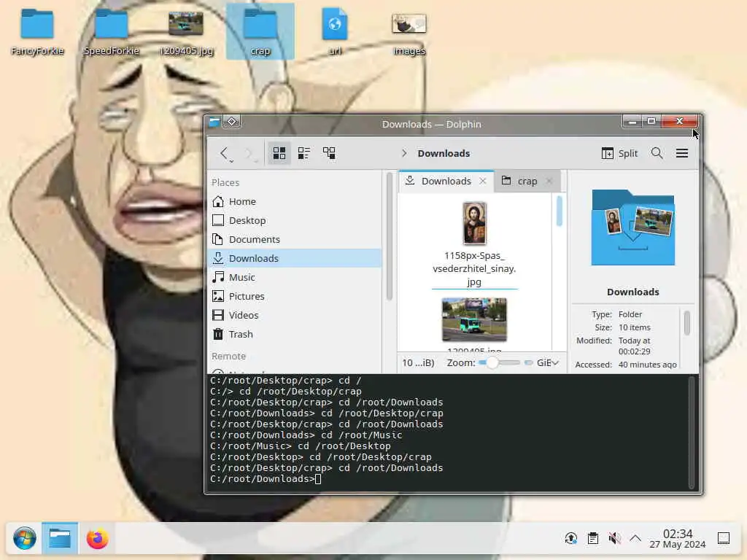Switch to Compact view mode

pos(304,153)
